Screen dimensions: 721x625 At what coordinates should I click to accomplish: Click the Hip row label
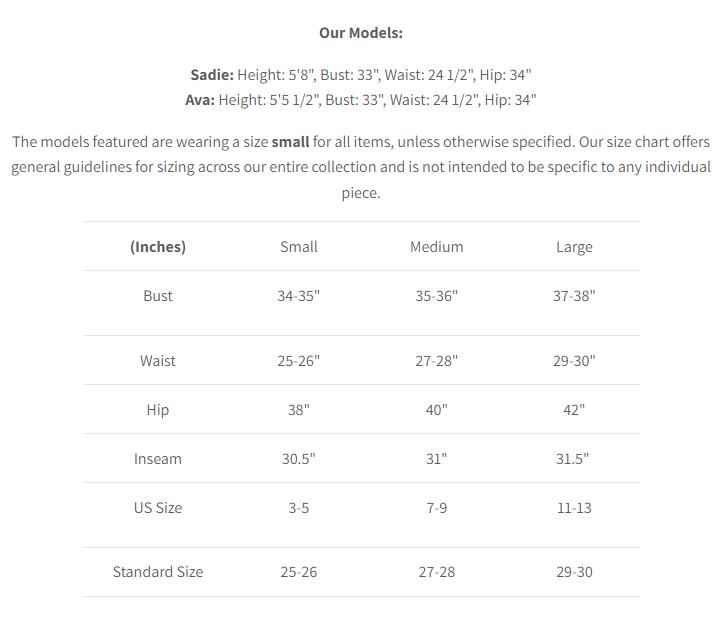pos(158,410)
